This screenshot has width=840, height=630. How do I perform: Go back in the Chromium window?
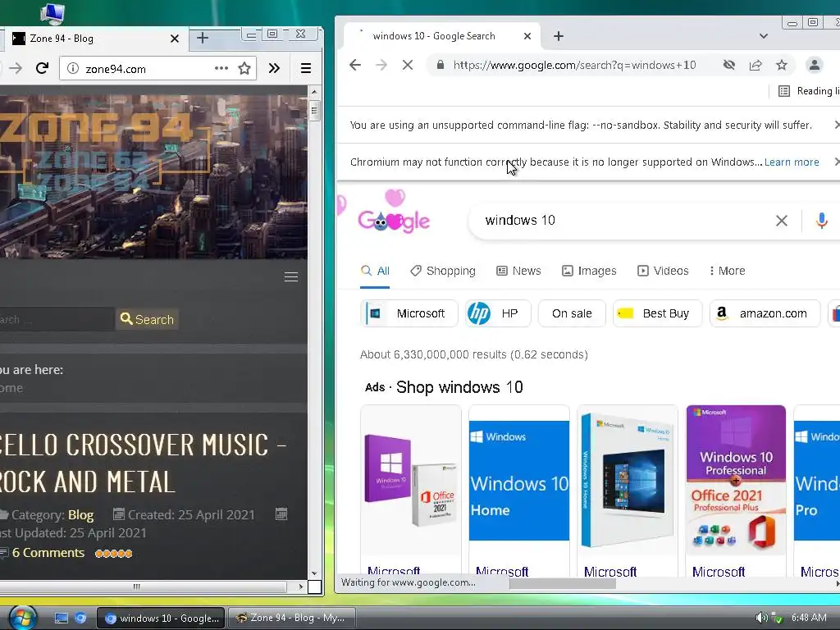354,65
